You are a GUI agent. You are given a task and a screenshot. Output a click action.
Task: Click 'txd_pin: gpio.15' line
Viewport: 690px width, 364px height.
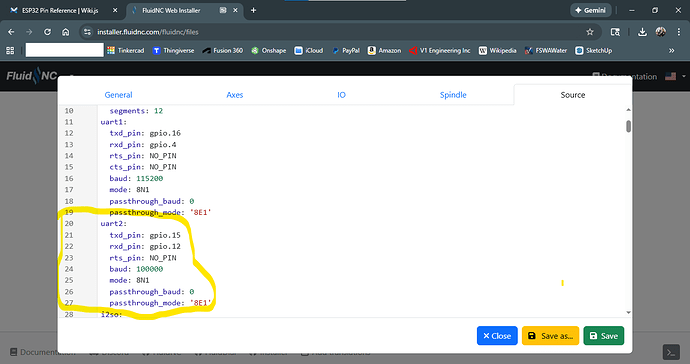pyautogui.click(x=145, y=235)
